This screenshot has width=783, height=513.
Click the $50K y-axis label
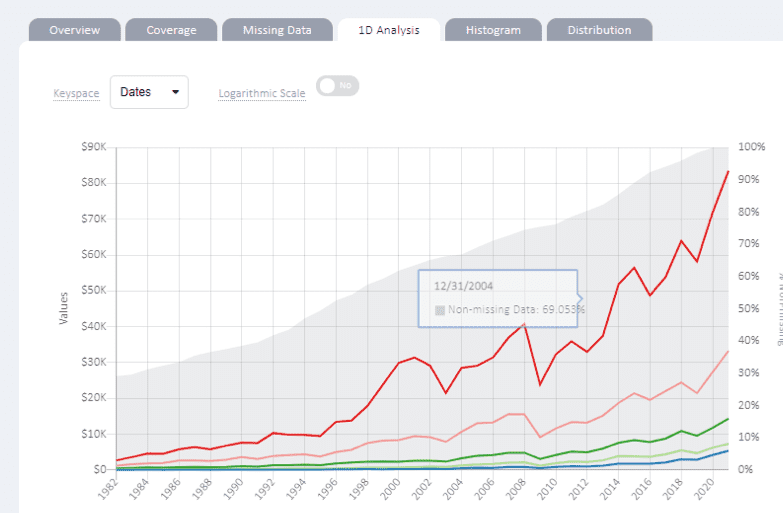click(93, 290)
